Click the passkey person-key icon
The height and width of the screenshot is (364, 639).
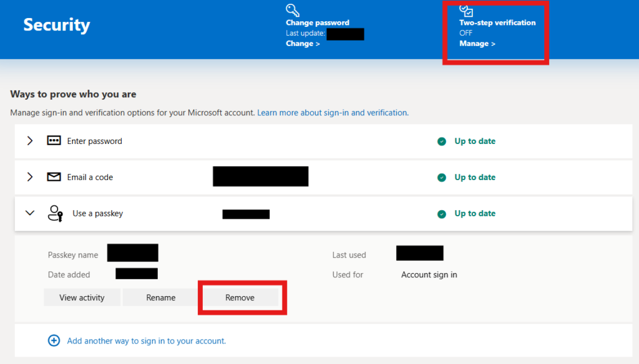55,214
